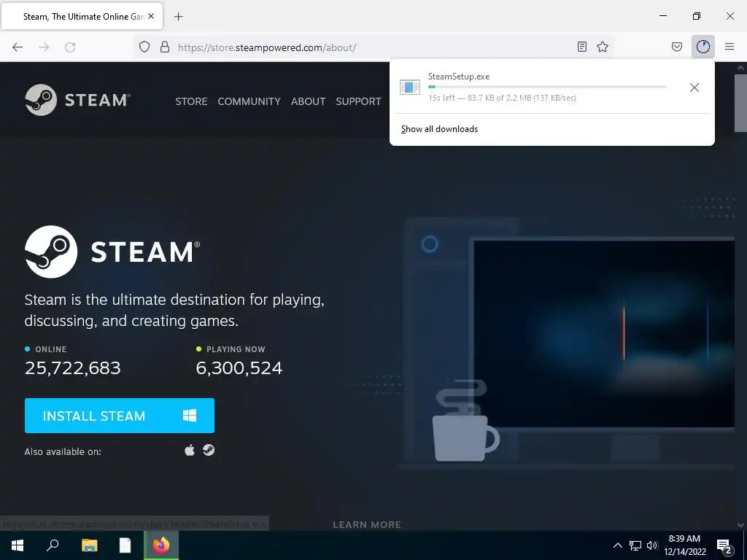Viewport: 747px width, 560px height.
Task: Click the Downloads progress toolbar icon
Action: [x=703, y=47]
